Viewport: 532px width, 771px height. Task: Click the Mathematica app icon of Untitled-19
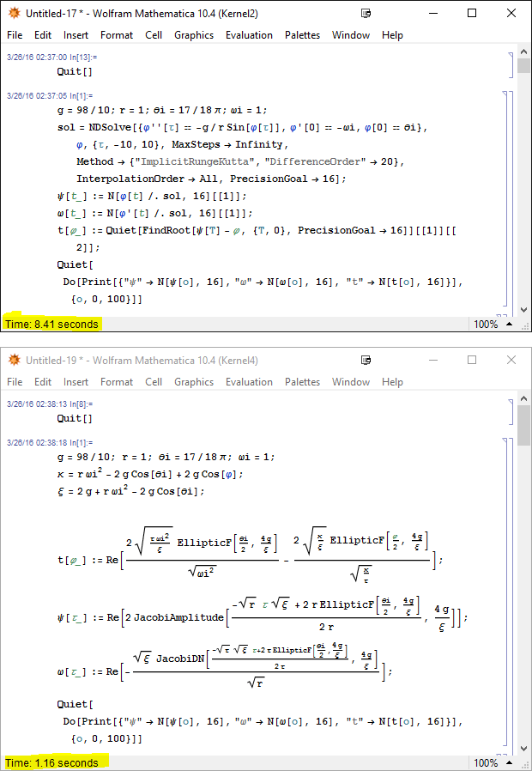[x=14, y=360]
